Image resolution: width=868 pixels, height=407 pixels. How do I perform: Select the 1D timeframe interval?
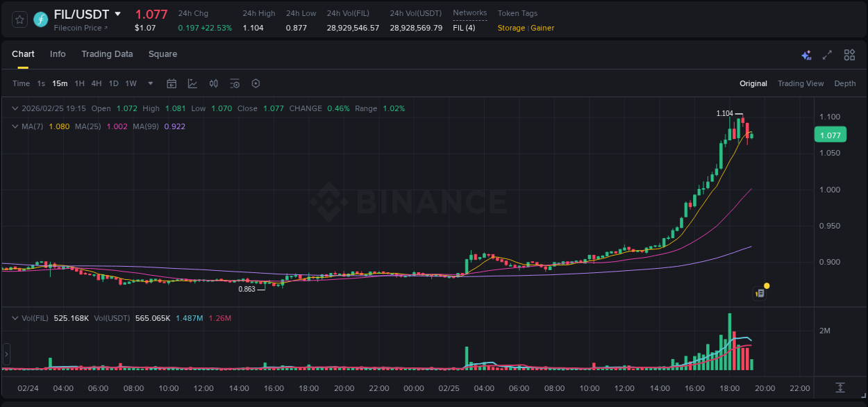[113, 83]
